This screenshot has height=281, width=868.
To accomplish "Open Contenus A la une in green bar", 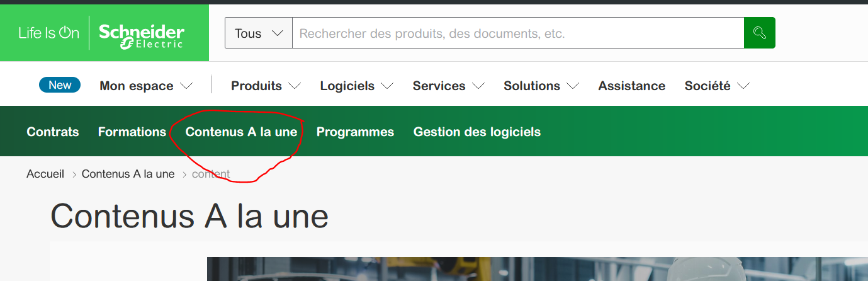I will (241, 132).
